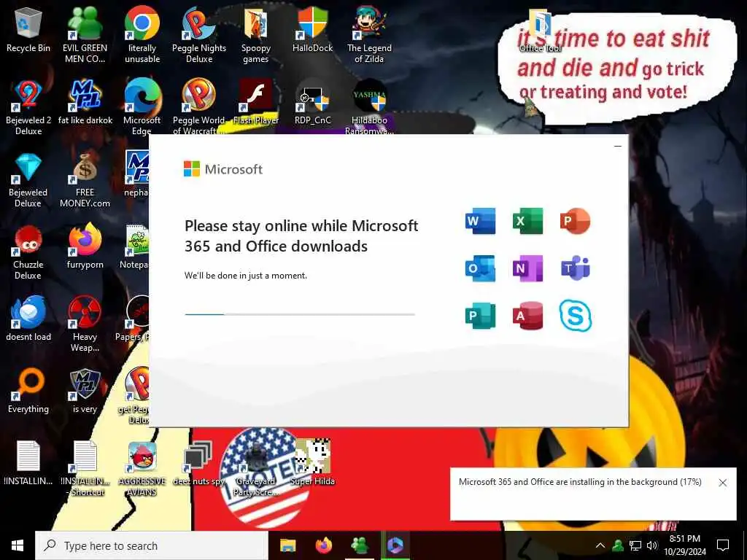Launch the EVIL GREEN MEN shortcut
The image size is (747, 560).
[x=85, y=35]
